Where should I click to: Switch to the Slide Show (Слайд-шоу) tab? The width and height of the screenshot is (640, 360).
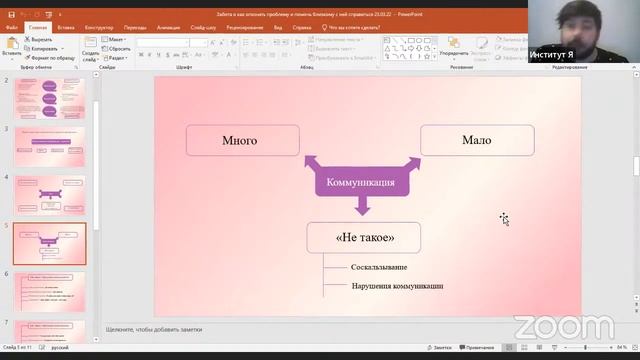pos(203,27)
